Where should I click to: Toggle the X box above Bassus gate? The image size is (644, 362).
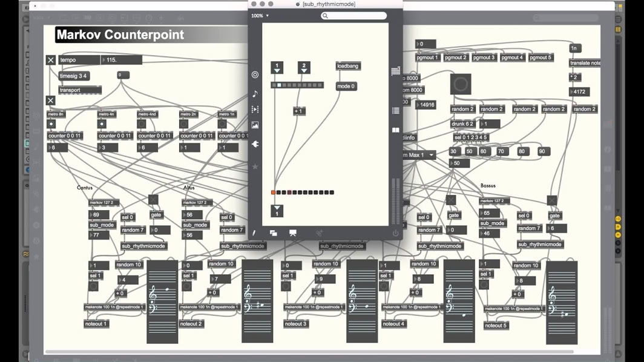(x=551, y=200)
